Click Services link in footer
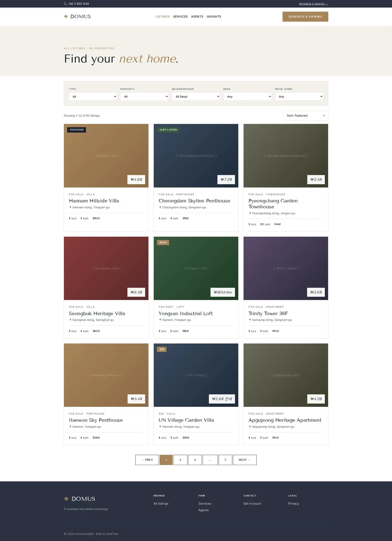Viewport: 392px width, 541px height. pyautogui.click(x=205, y=504)
